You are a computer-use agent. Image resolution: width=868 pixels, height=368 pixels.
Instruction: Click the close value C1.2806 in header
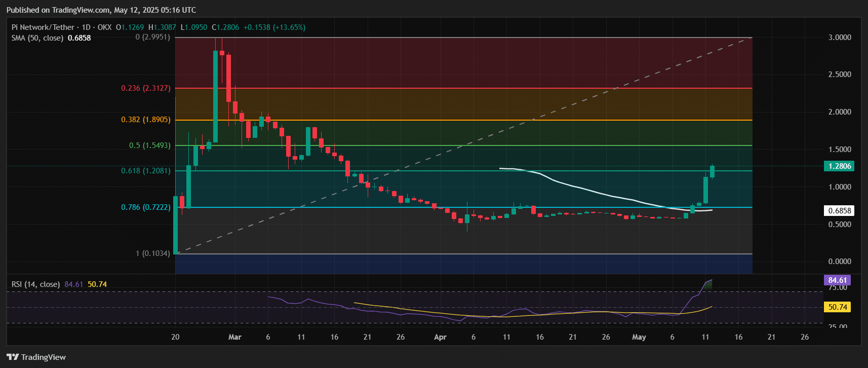tap(225, 27)
